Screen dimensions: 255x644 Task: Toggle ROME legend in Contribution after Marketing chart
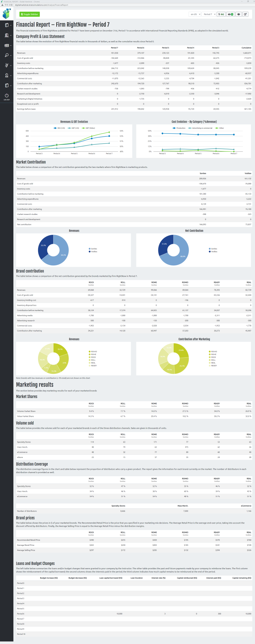[212, 354]
